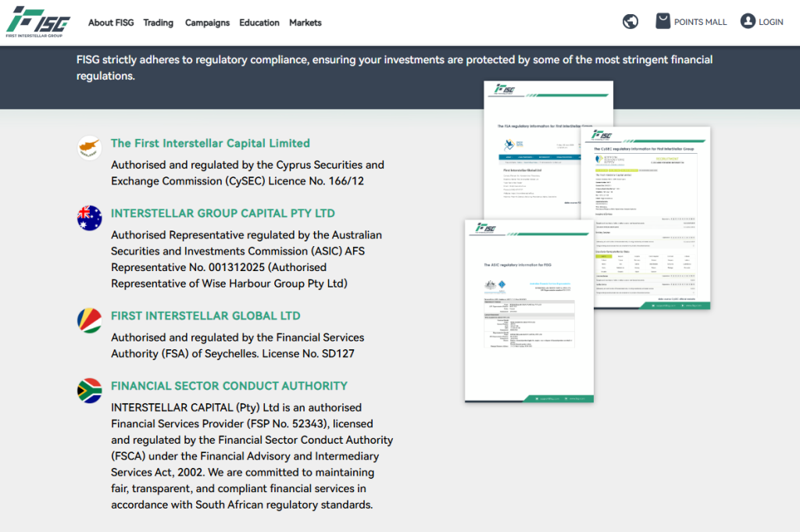Screen dimensions: 800x532
Task: Expand the Trading menu
Action: point(159,23)
